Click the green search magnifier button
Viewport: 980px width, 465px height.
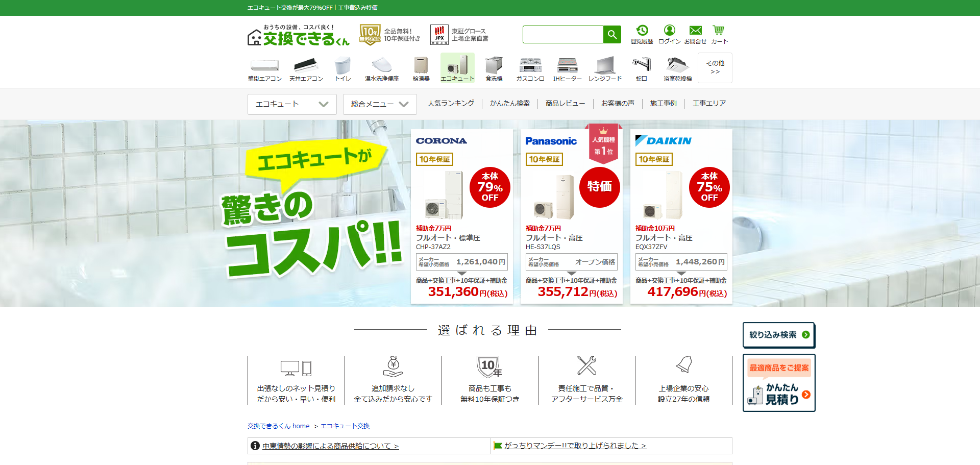coord(612,35)
